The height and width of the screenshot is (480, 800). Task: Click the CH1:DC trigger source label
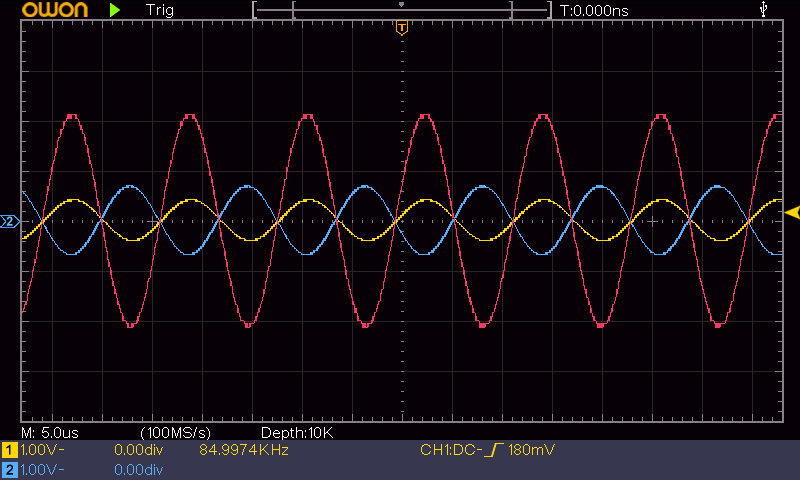click(449, 451)
